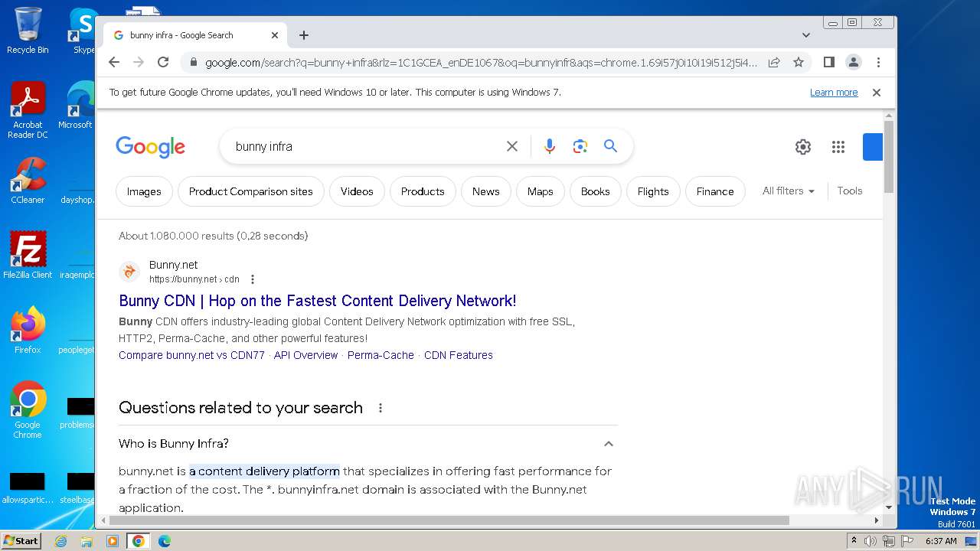Open the Google apps grid icon
This screenshot has width=980, height=551.
pyautogui.click(x=838, y=147)
